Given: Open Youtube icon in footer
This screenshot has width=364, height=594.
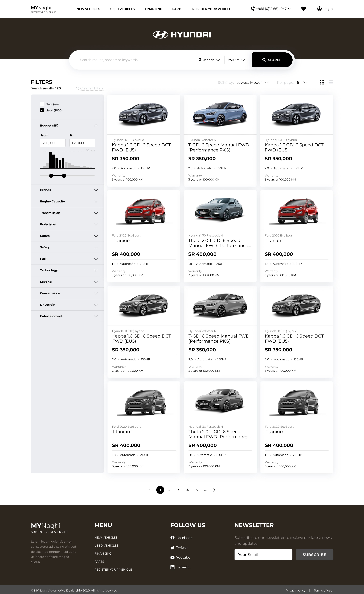Looking at the screenshot, I should 172,557.
